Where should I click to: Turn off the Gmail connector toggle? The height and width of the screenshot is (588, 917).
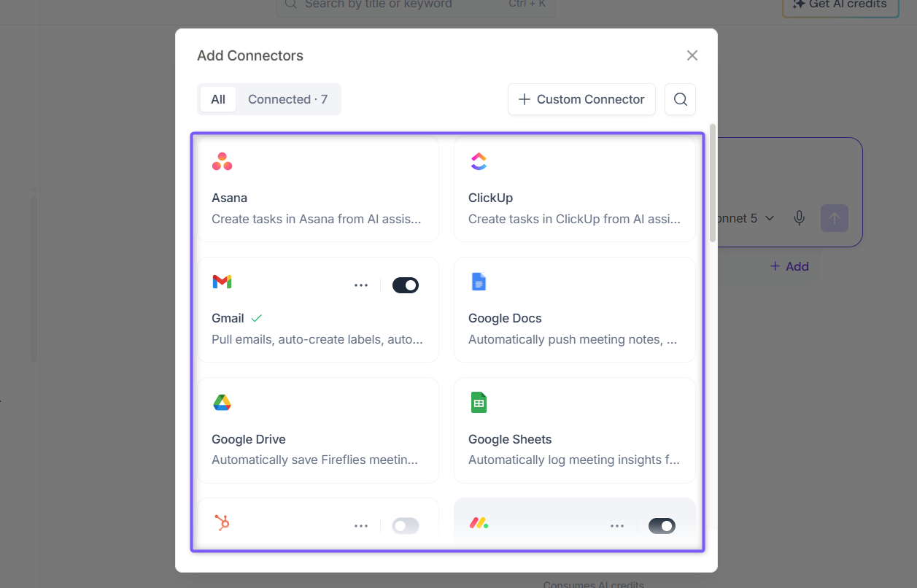point(406,285)
